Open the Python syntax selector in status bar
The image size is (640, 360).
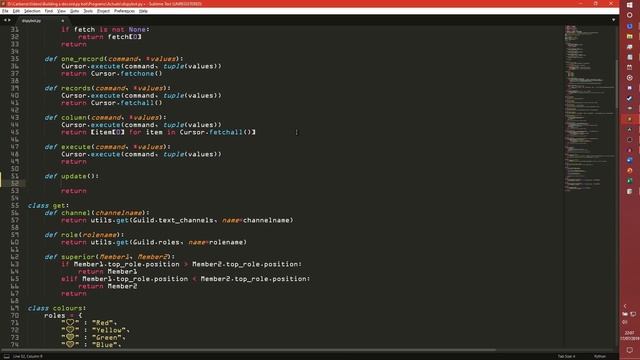600,356
